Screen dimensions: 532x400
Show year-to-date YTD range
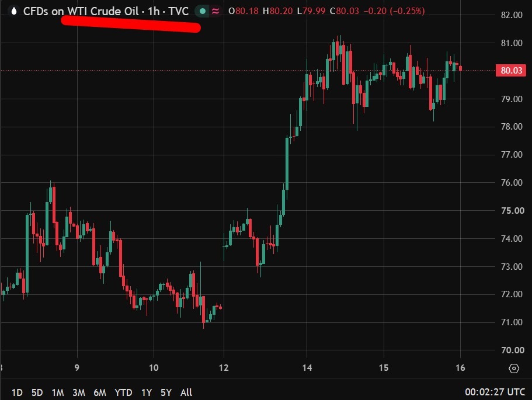(x=123, y=392)
